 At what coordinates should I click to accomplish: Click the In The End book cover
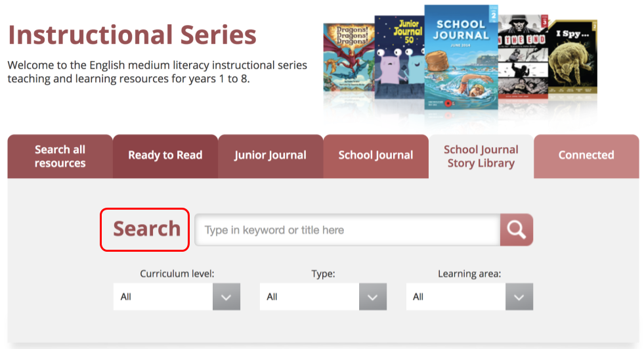pyautogui.click(x=523, y=57)
